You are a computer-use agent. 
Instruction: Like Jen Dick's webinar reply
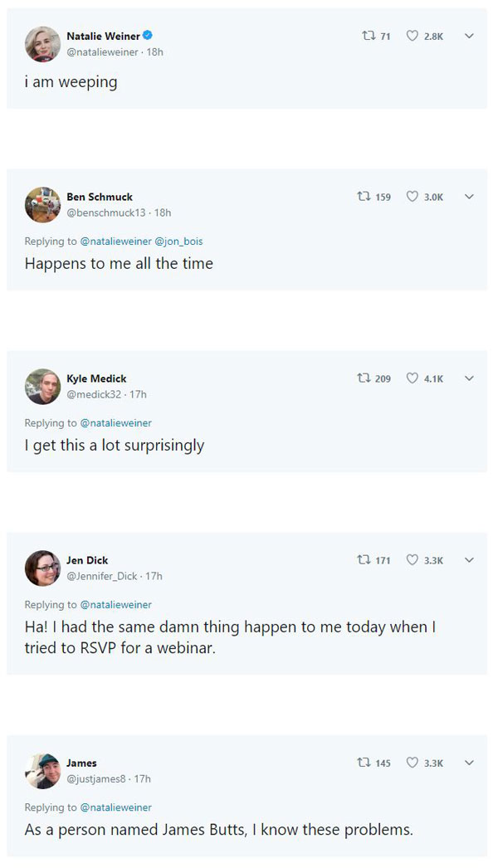[412, 560]
